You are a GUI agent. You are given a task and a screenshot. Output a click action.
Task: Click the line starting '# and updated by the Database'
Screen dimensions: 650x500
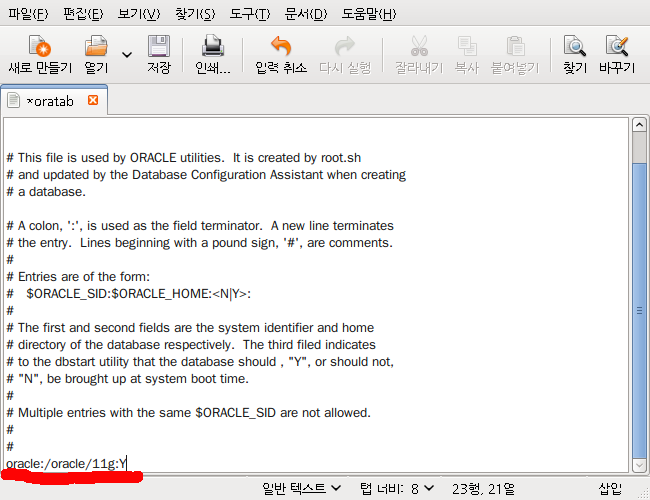point(206,175)
